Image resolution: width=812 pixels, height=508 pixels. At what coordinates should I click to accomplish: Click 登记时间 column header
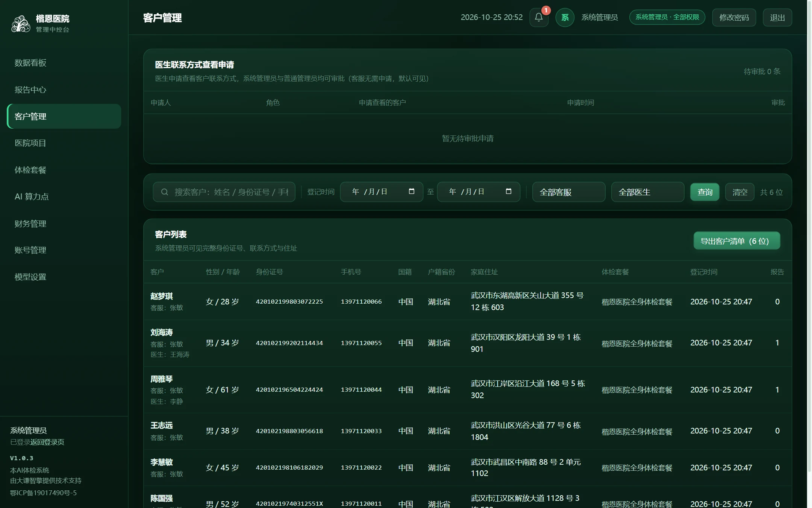click(704, 272)
